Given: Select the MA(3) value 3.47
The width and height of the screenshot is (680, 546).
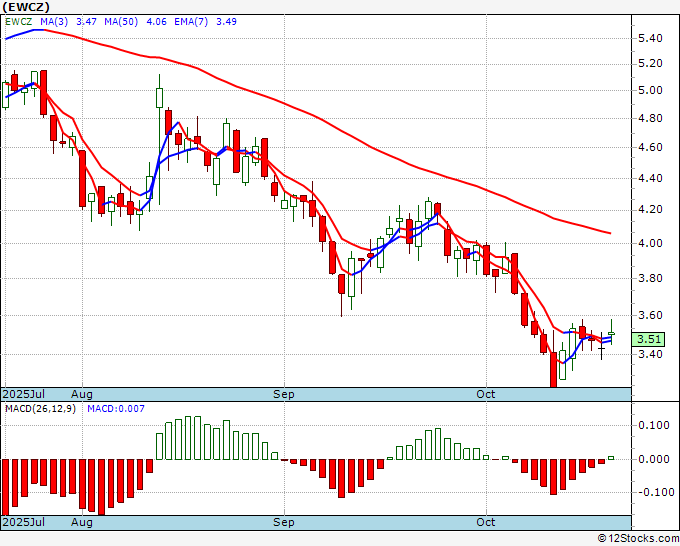Looking at the screenshot, I should coord(86,22).
